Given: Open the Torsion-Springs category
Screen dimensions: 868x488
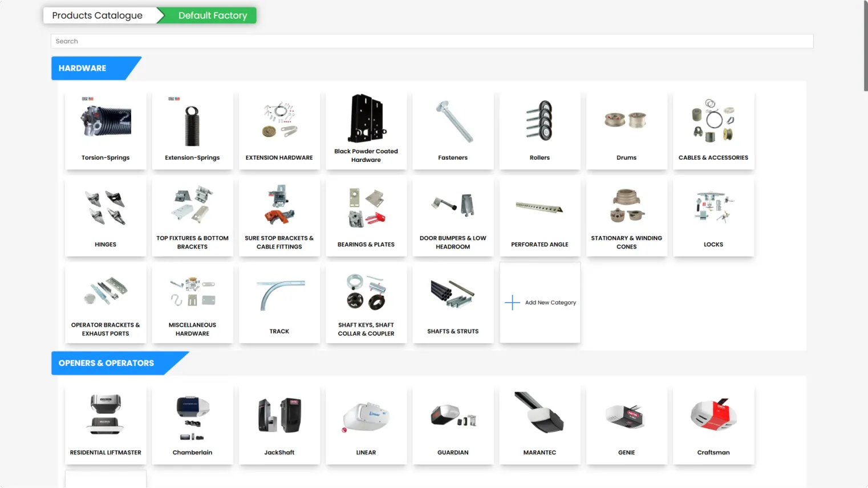Looking at the screenshot, I should [106, 130].
